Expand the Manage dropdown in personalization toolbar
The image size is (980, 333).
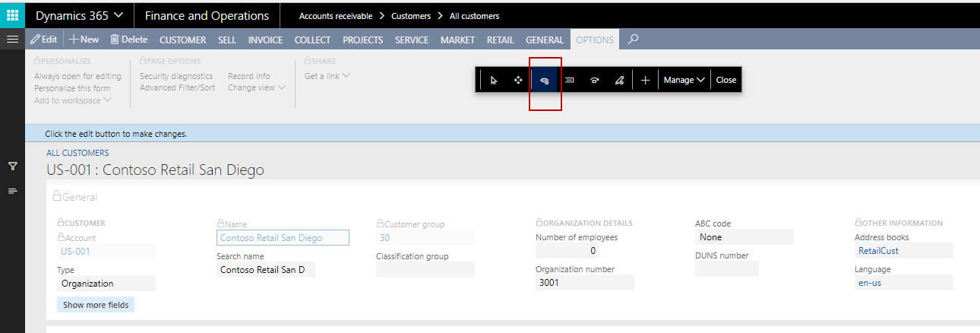684,80
